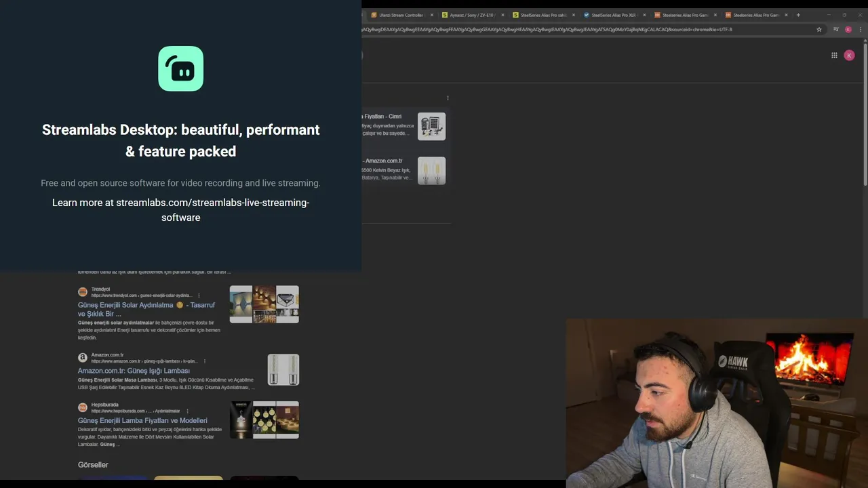Open the three-dot menu above the Cimri result

click(x=448, y=98)
